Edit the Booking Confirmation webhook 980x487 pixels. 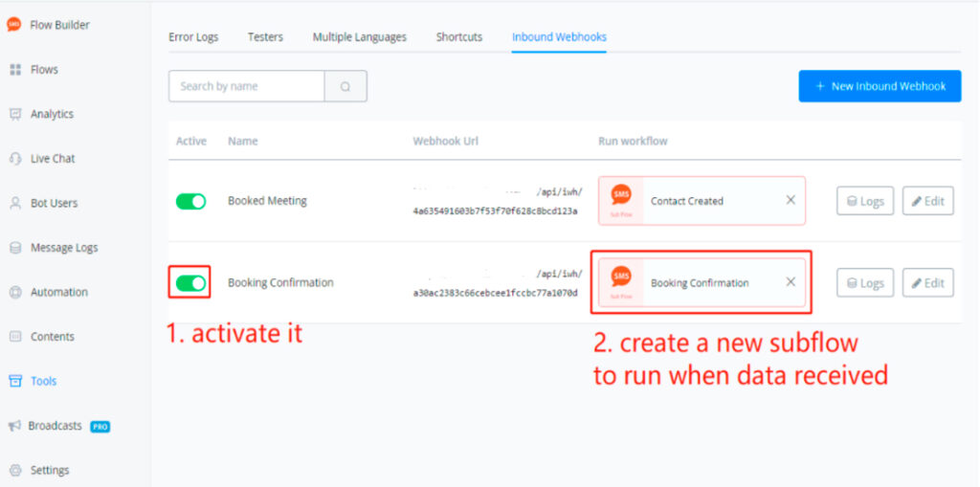pyautogui.click(x=928, y=282)
